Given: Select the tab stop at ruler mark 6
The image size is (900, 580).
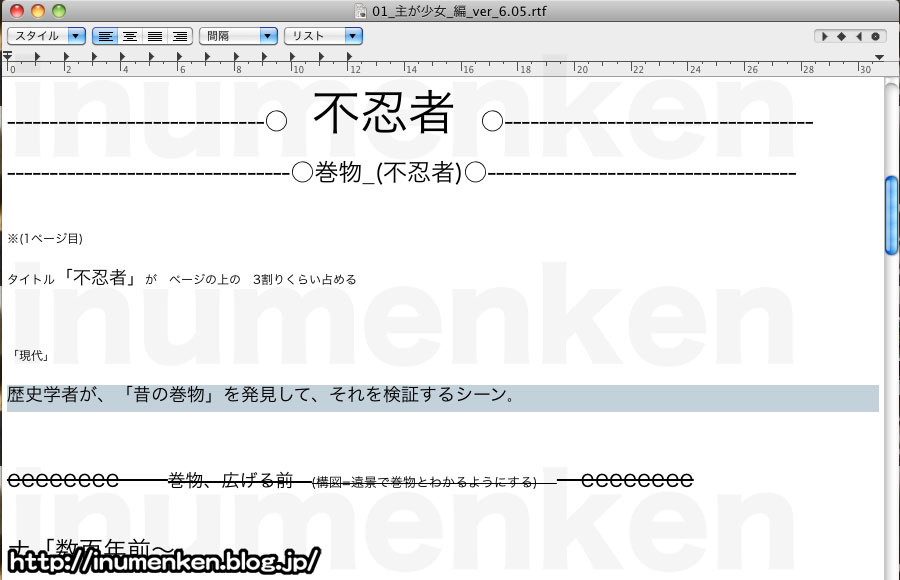Looking at the screenshot, I should (x=179, y=57).
